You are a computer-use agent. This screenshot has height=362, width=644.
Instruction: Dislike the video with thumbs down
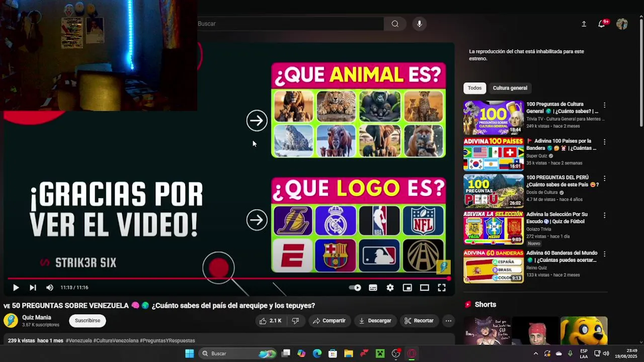[296, 321]
